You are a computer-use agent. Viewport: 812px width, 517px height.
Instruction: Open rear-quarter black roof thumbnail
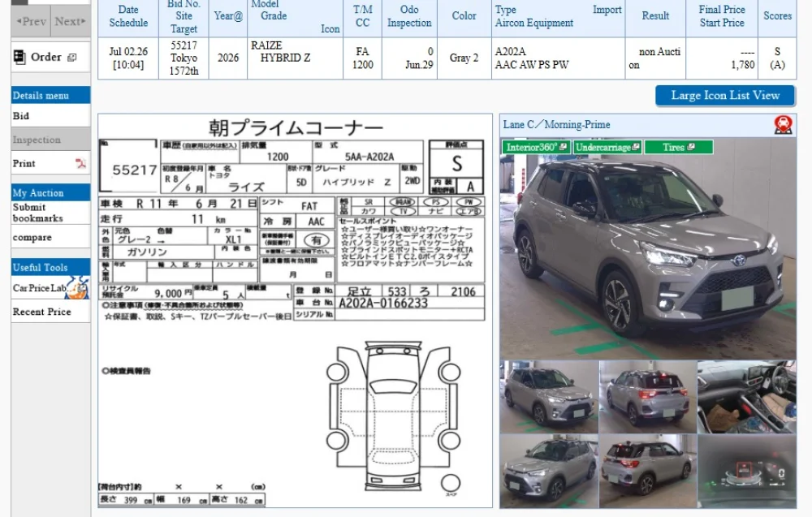648,471
